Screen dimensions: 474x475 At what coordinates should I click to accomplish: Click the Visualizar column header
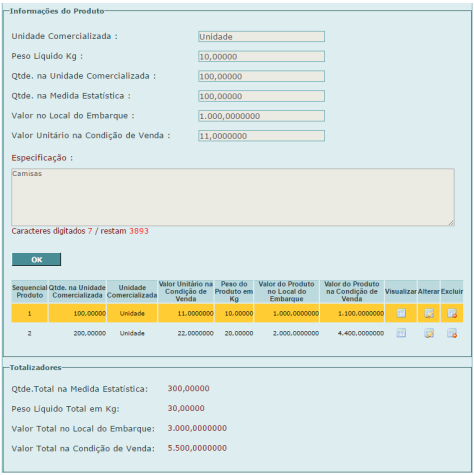(x=401, y=291)
